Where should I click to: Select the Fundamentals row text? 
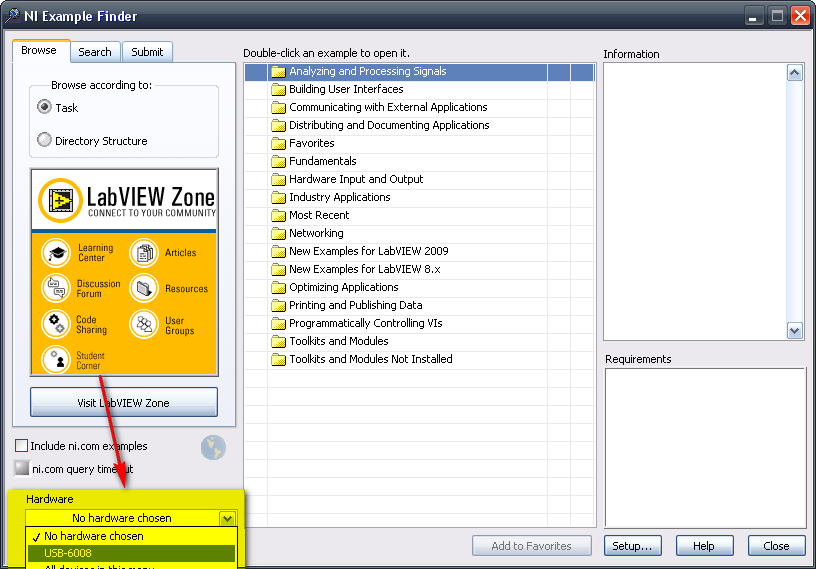tap(323, 161)
